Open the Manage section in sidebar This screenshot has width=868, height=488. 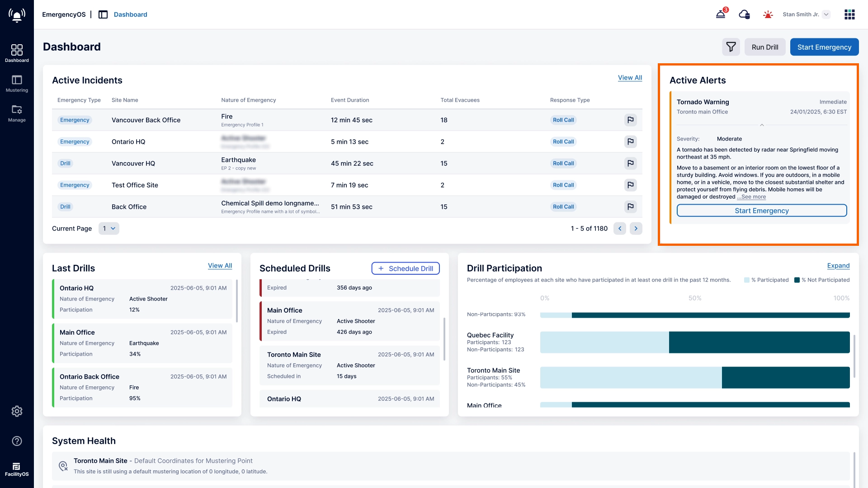17,113
